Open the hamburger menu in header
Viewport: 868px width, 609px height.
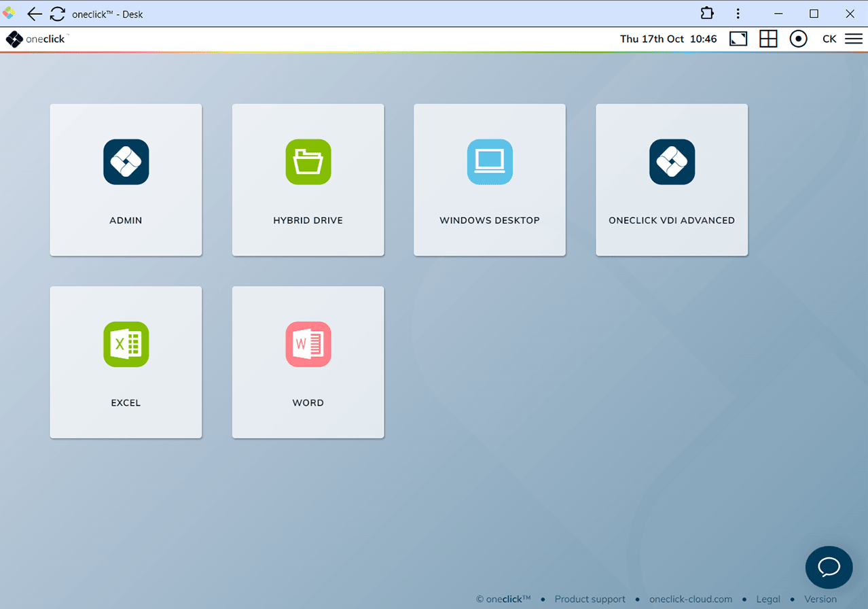point(854,39)
